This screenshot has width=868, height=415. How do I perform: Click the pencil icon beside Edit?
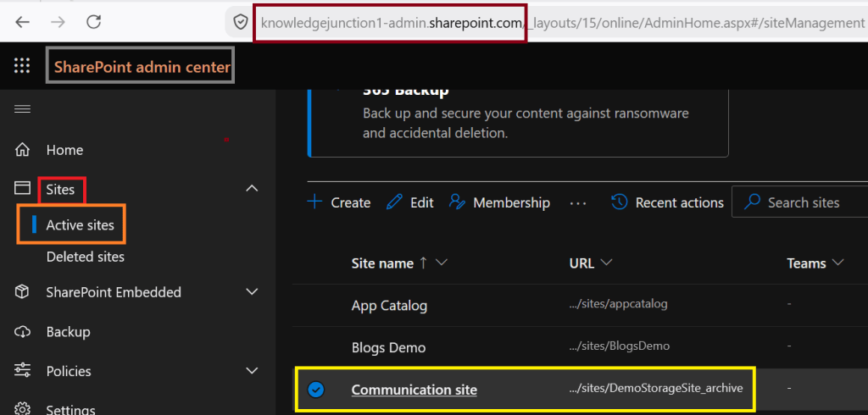pos(394,202)
